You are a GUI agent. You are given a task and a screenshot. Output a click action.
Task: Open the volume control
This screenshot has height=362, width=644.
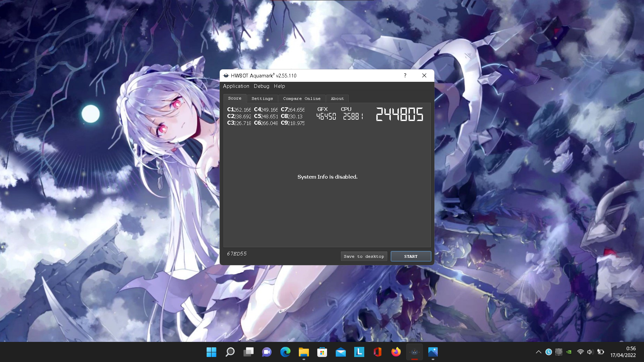[x=590, y=352]
